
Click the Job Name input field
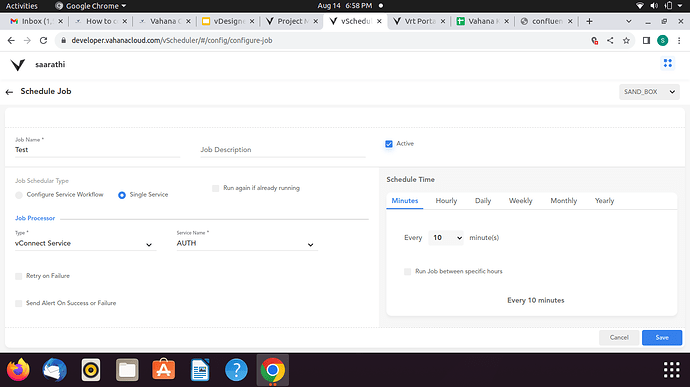pyautogui.click(x=97, y=150)
